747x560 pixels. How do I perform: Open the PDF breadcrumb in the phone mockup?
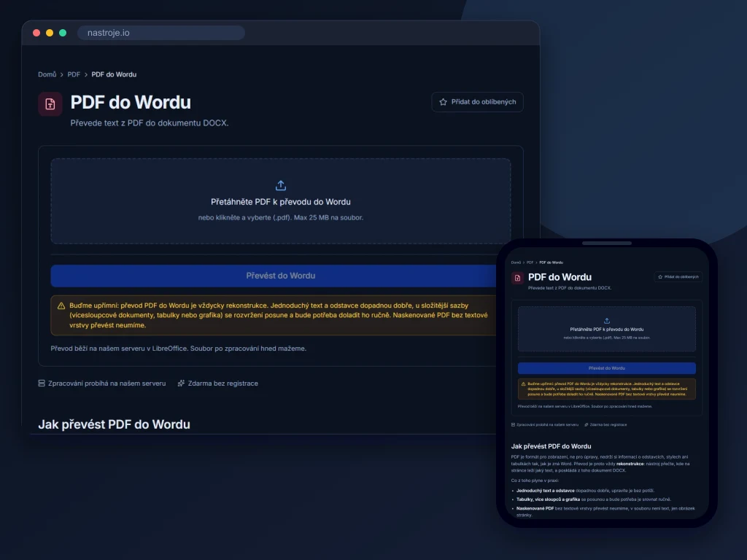pyautogui.click(x=530, y=262)
